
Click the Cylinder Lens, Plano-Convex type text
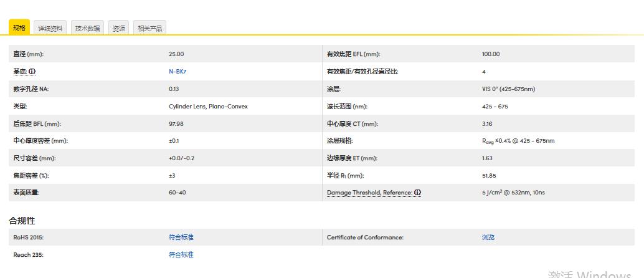(208, 107)
